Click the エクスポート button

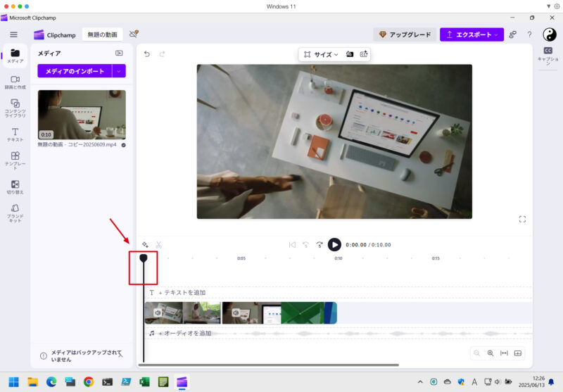[472, 34]
